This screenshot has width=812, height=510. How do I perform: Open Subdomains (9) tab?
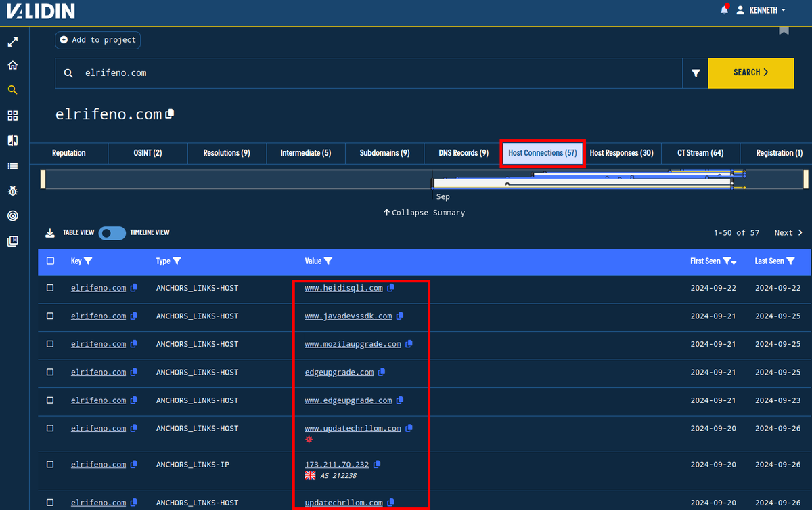[x=384, y=153]
